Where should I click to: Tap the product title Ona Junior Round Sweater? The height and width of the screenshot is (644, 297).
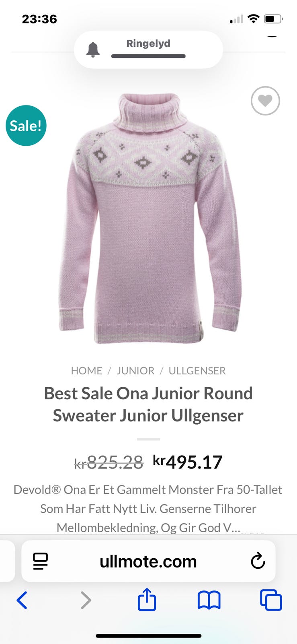(x=148, y=405)
